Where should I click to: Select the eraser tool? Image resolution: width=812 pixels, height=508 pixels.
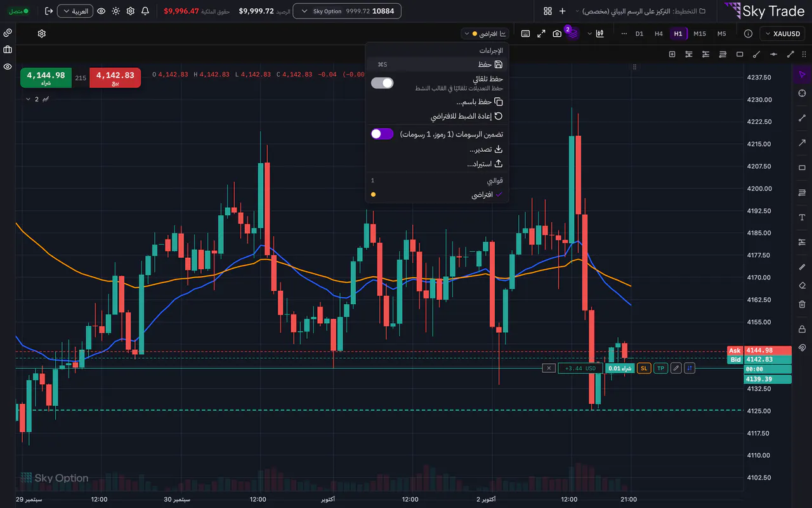click(x=802, y=286)
